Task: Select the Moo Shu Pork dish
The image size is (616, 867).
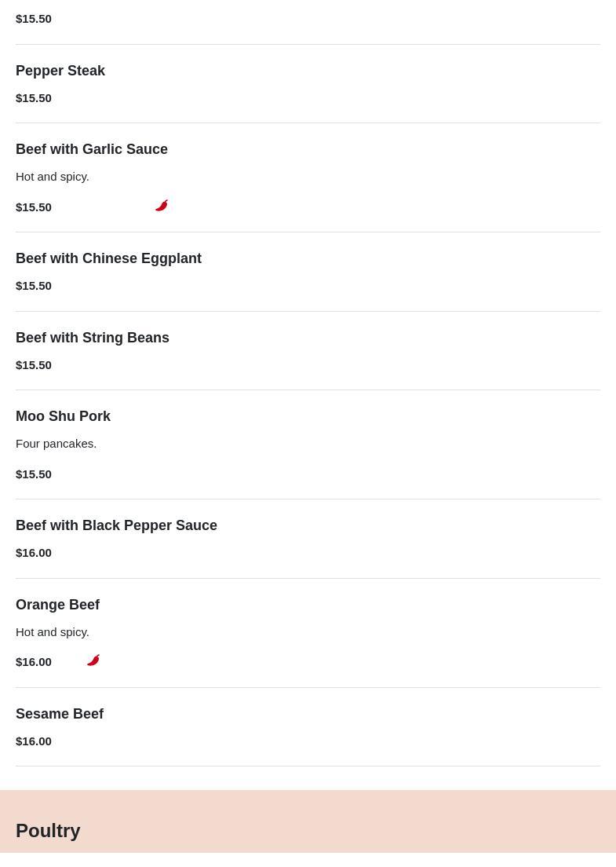Action: point(63,416)
